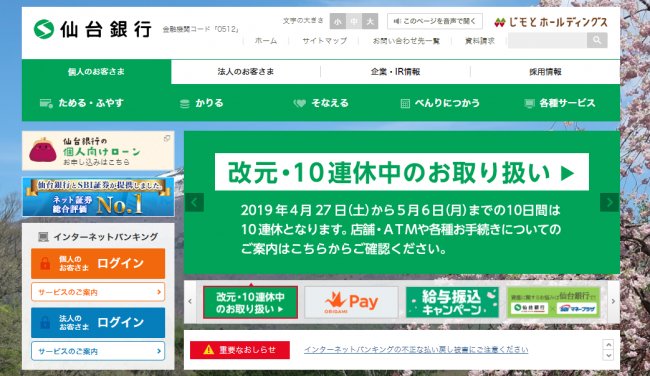
Task: Open the ためる・ふやす menu
Action: coord(82,103)
